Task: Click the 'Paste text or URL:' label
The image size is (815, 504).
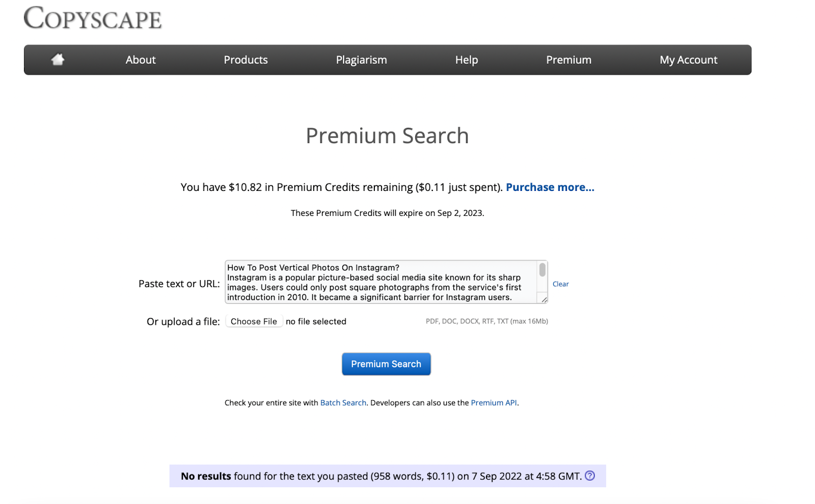Action: [x=179, y=284]
